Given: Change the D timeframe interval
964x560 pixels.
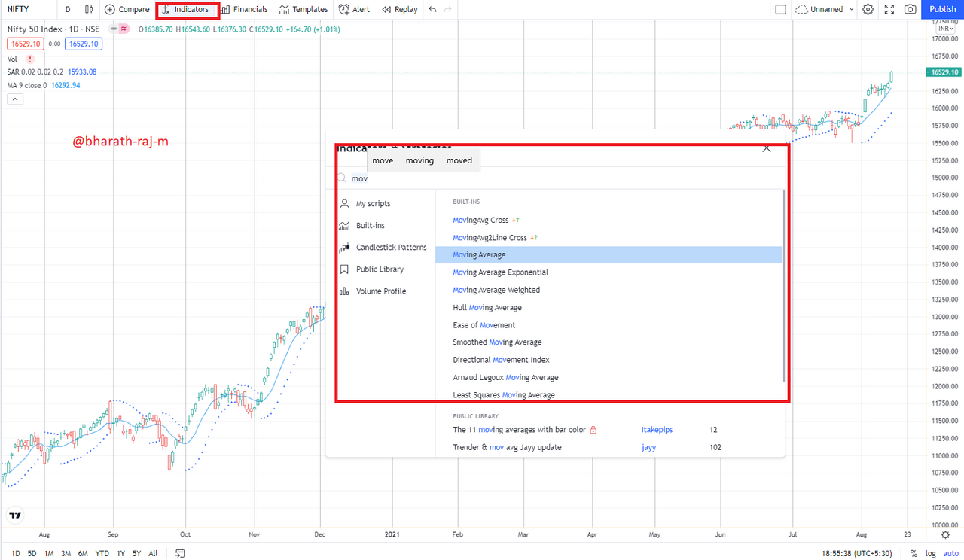Looking at the screenshot, I should pyautogui.click(x=68, y=9).
